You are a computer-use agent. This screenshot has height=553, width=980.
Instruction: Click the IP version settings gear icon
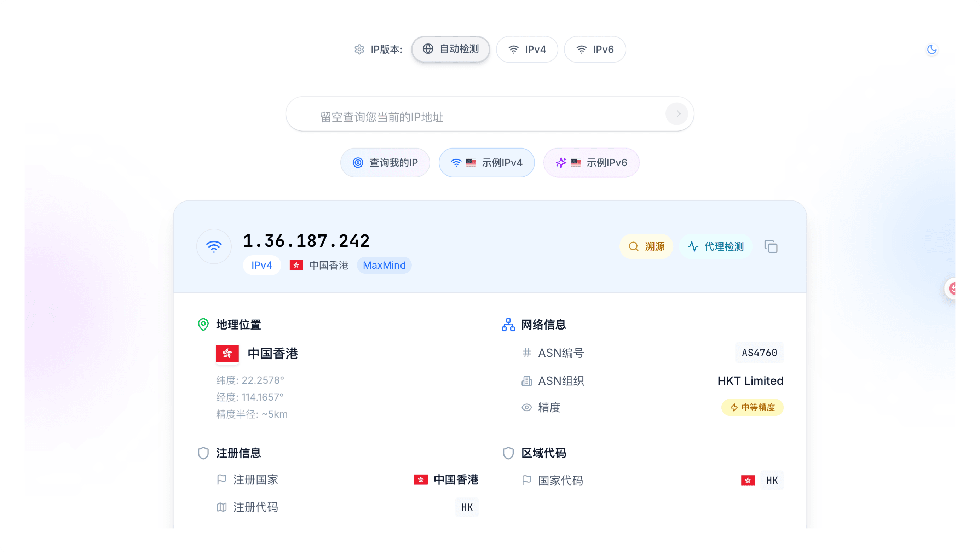tap(359, 50)
